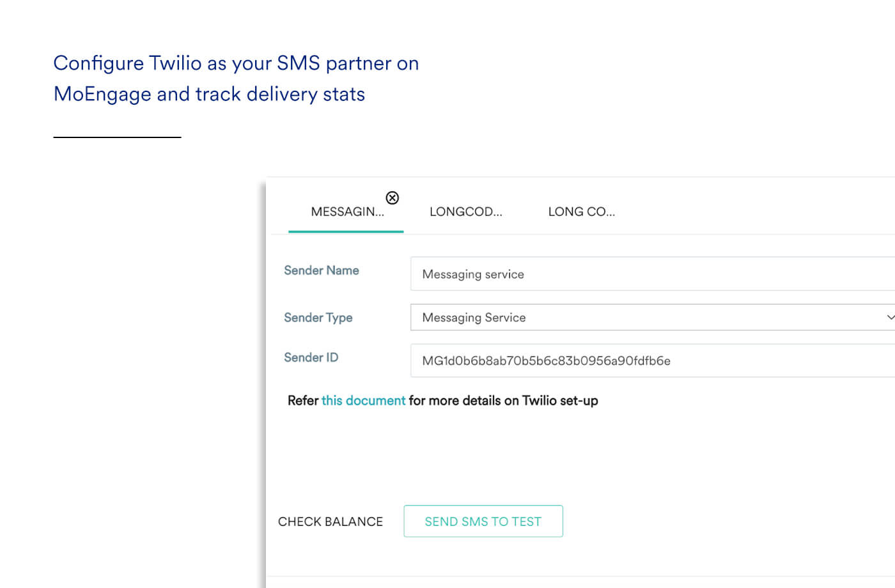Click the 'for more details on Twilio set-up' text
Image resolution: width=895 pixels, height=588 pixels.
point(504,401)
